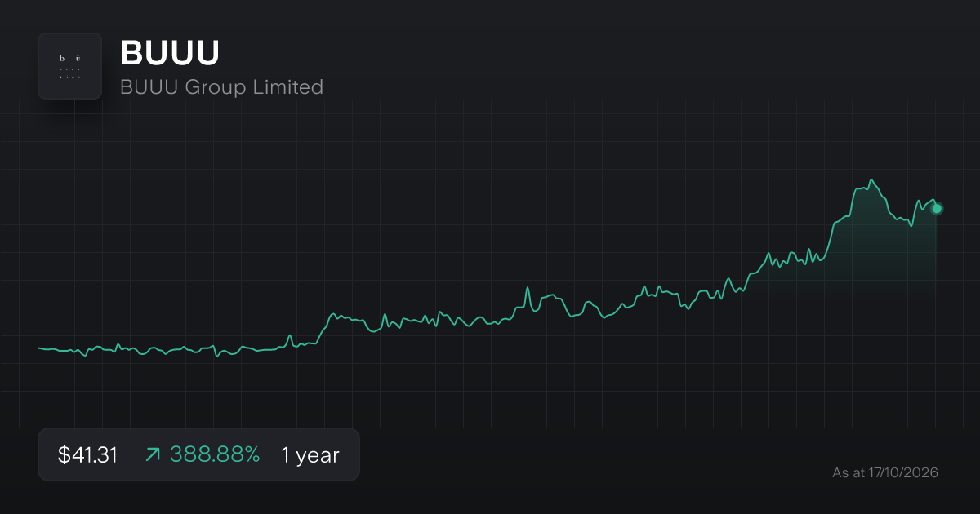The image size is (980, 514).
Task: Click the 388.88% change percentage
Action: pos(215,455)
